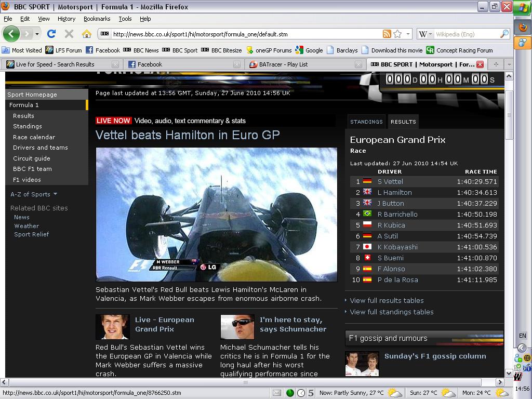Go to Race calendar in sidebar
532x399 pixels.
click(34, 137)
